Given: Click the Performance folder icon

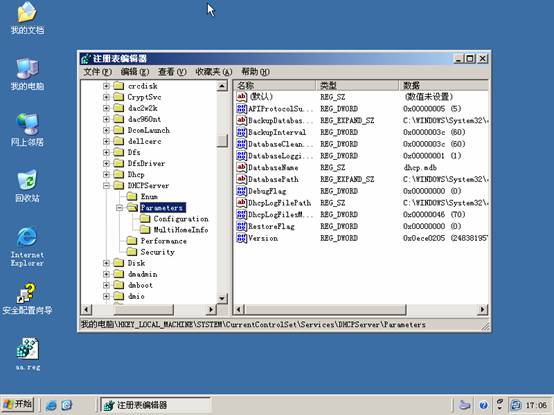Looking at the screenshot, I should click(x=132, y=241).
